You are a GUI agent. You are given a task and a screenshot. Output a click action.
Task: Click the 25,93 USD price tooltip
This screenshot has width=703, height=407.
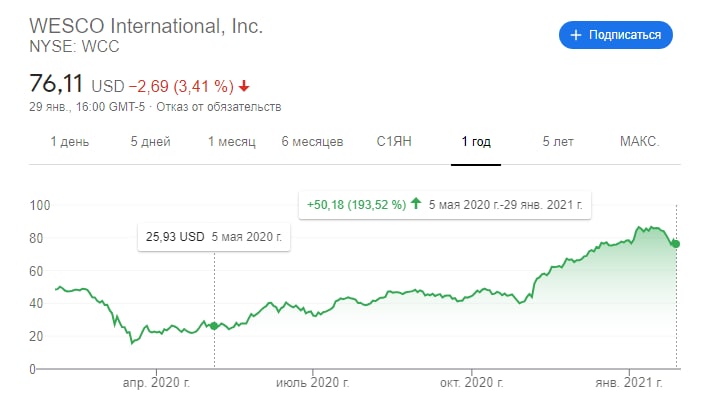coord(214,237)
